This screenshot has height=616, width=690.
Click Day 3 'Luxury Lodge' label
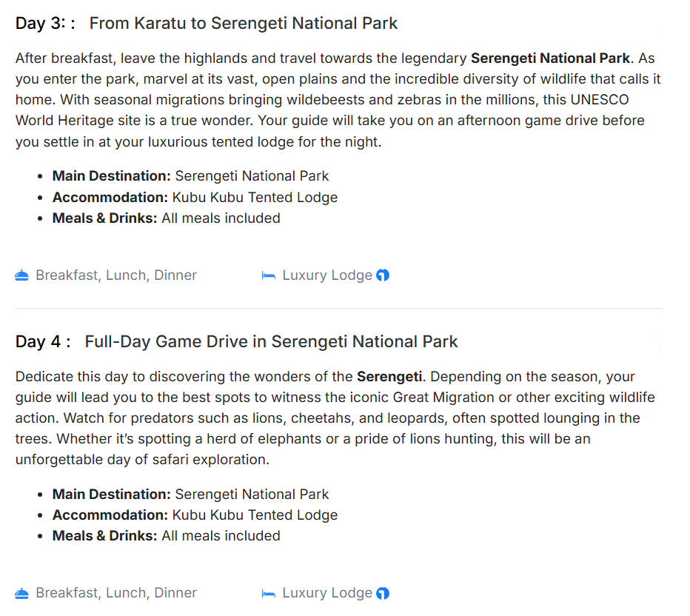(327, 275)
